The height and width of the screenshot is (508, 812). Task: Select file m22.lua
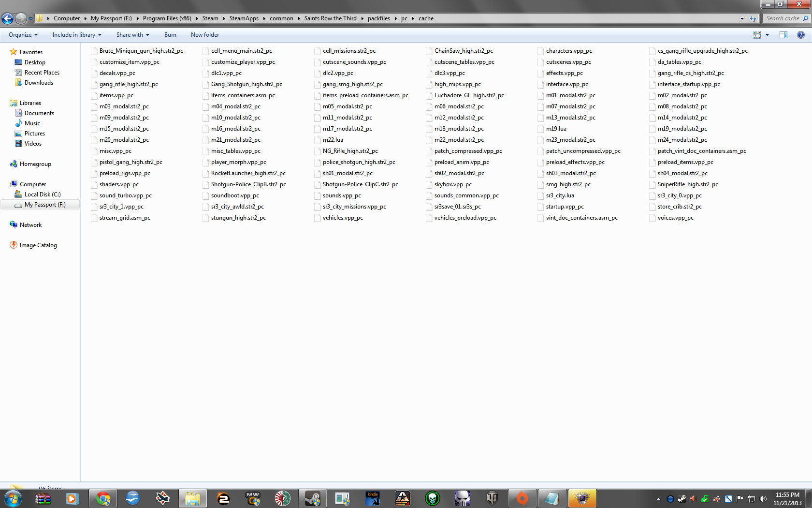333,140
